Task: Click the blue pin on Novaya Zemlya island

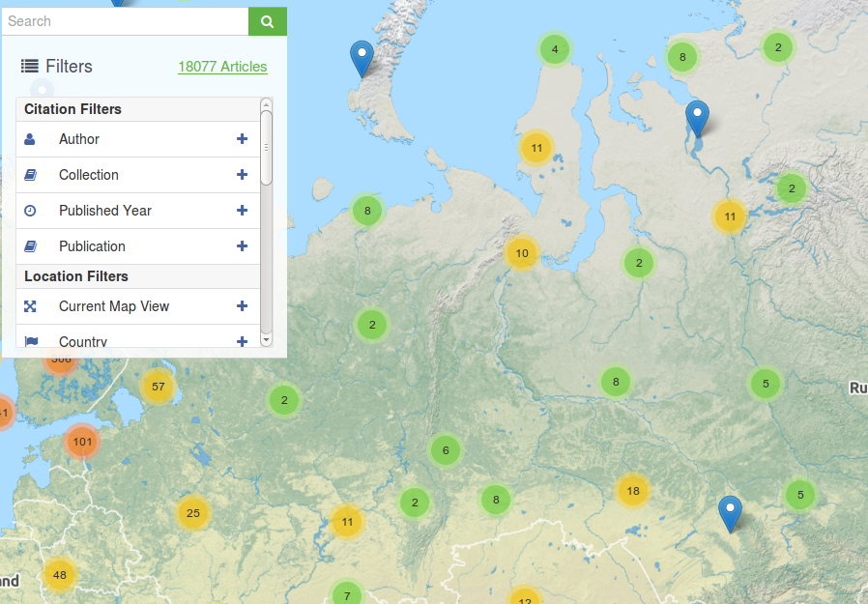Action: tap(362, 60)
